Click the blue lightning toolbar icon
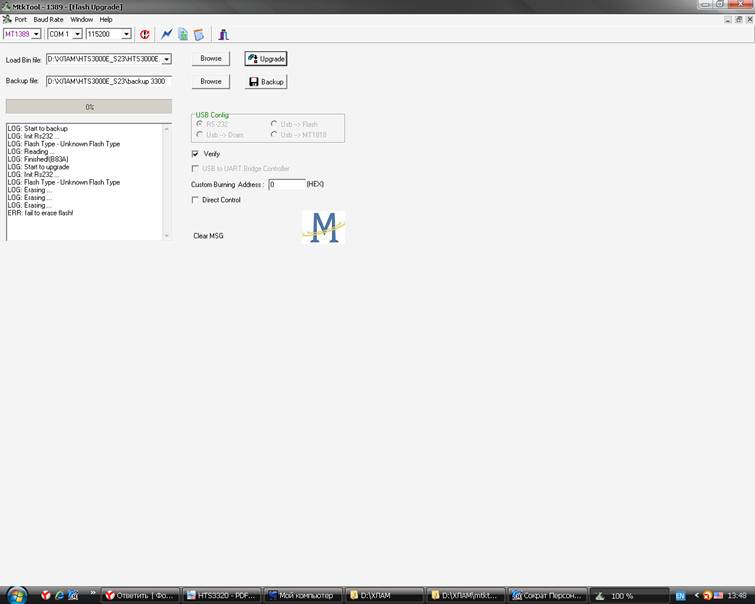This screenshot has width=755, height=604. pos(167,34)
